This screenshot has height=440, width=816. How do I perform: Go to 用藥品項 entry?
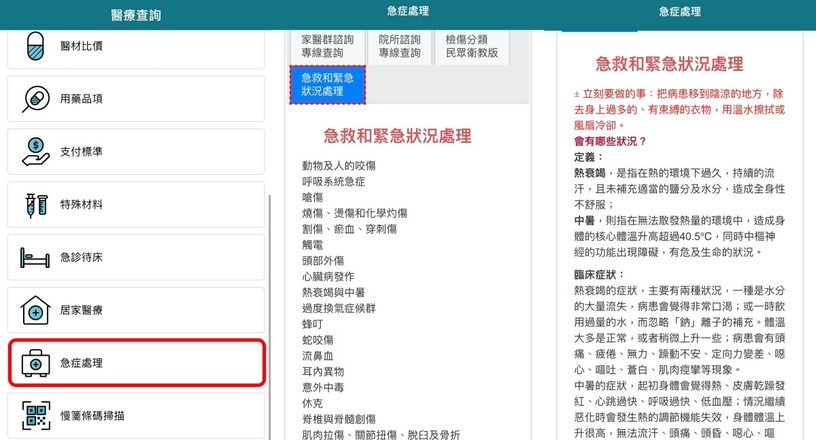coord(136,99)
